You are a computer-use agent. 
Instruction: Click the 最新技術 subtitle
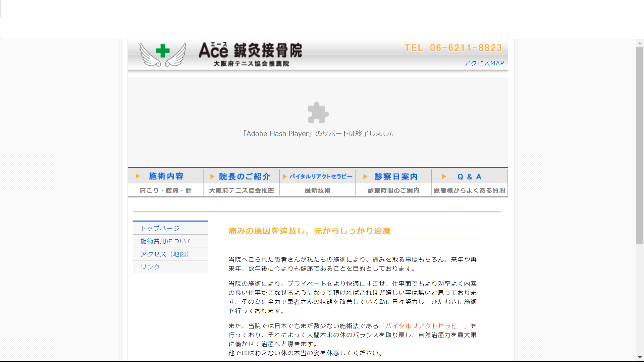click(x=318, y=190)
